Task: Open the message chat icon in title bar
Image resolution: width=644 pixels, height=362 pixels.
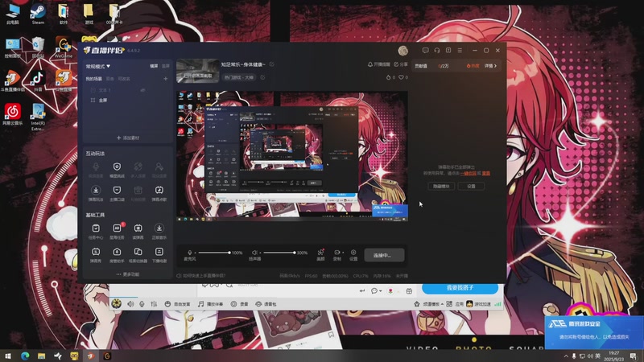Action: [x=426, y=51]
